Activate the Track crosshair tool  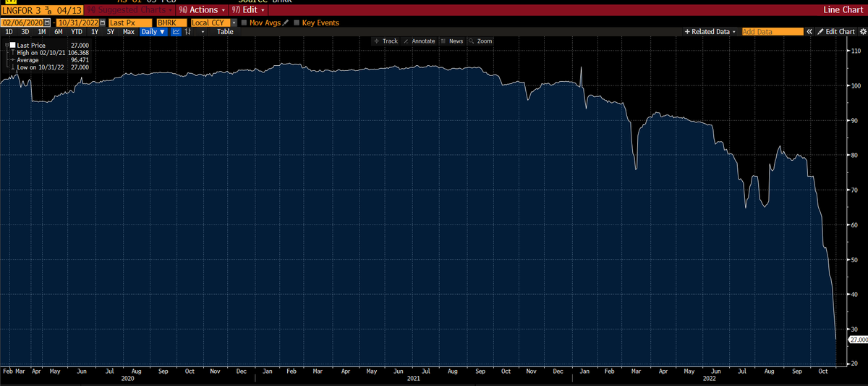pyautogui.click(x=386, y=41)
